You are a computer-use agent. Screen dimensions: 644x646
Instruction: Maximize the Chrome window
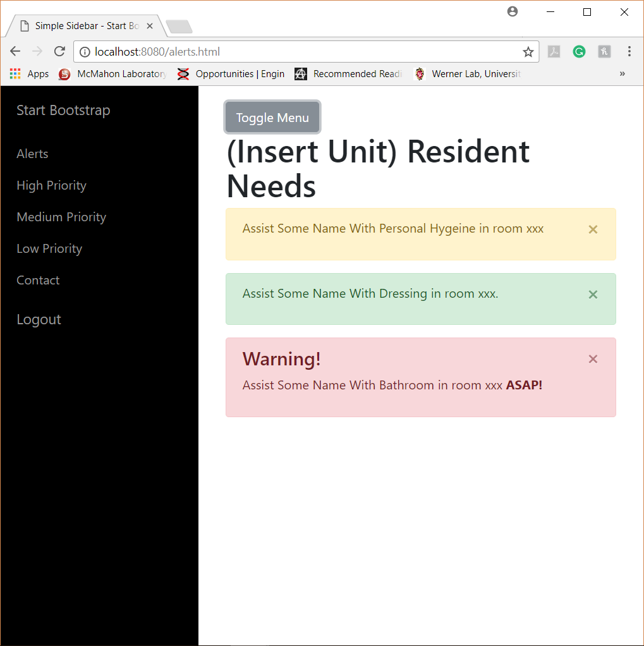coord(587,12)
